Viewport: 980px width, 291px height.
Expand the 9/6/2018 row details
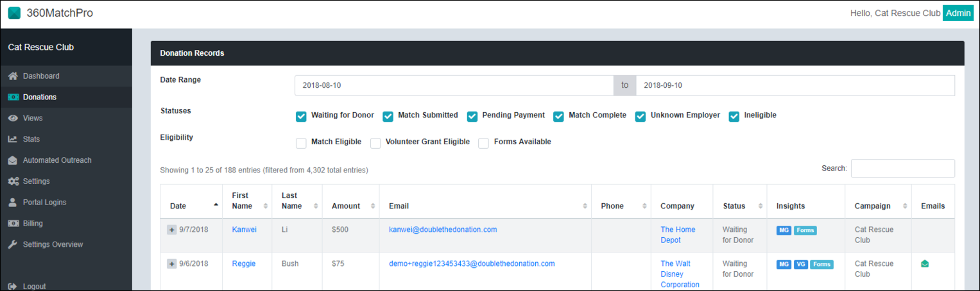click(x=171, y=264)
